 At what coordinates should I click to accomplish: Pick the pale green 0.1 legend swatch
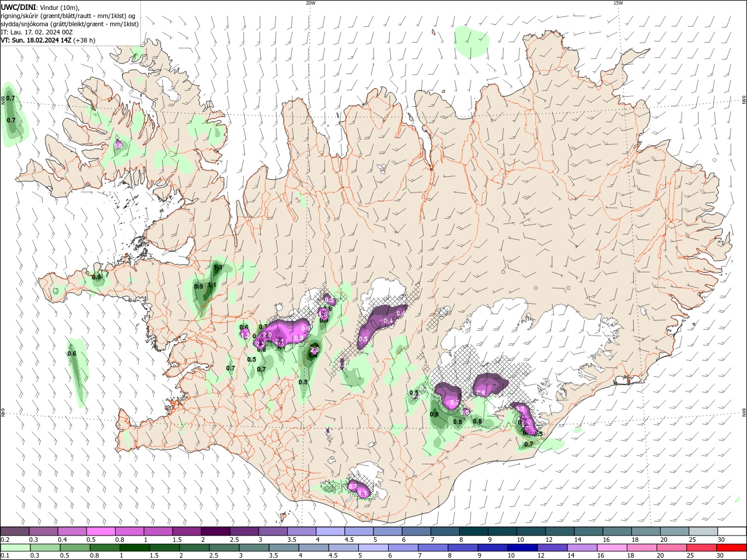coord(15,548)
